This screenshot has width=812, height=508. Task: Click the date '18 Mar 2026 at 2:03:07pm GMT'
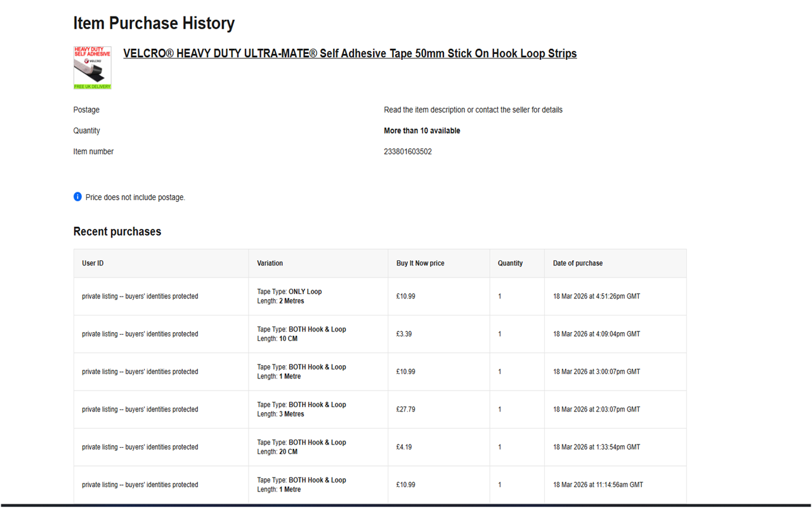596,410
